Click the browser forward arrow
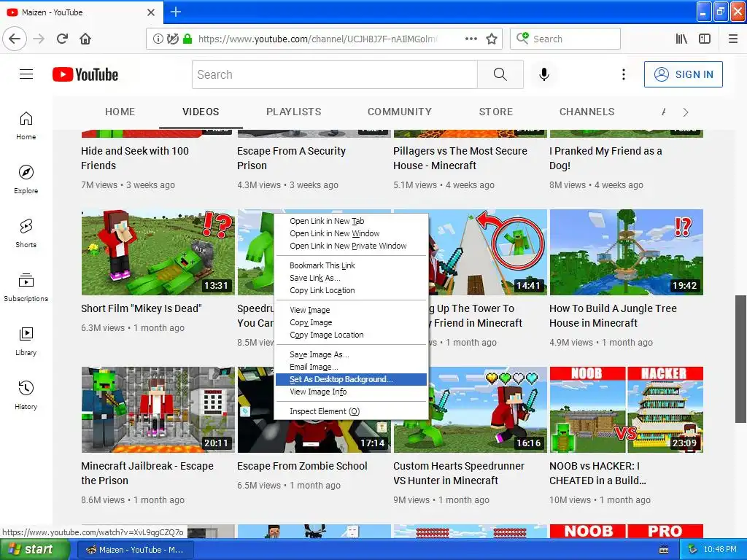The height and width of the screenshot is (560, 747). (x=39, y=39)
